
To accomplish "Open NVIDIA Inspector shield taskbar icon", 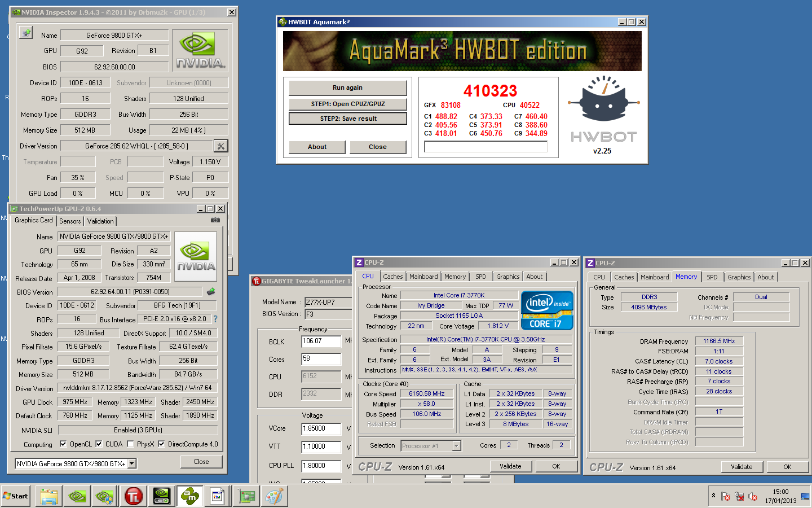I will click(x=105, y=496).
